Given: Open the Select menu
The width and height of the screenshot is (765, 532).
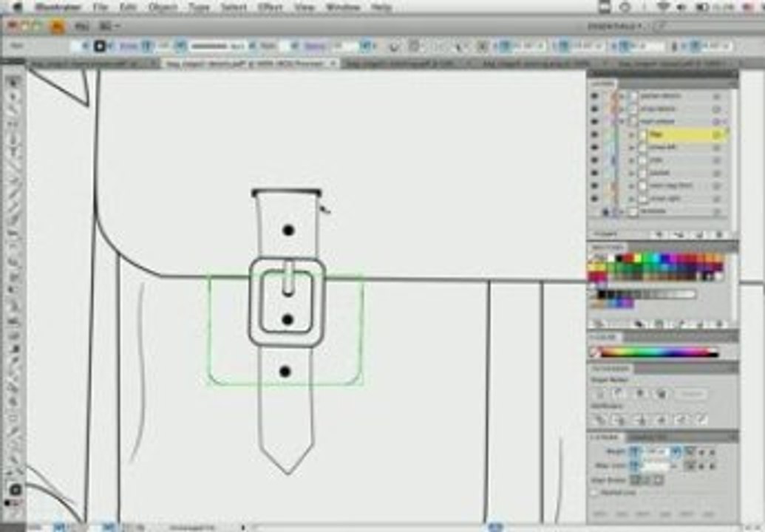Looking at the screenshot, I should tap(234, 7).
